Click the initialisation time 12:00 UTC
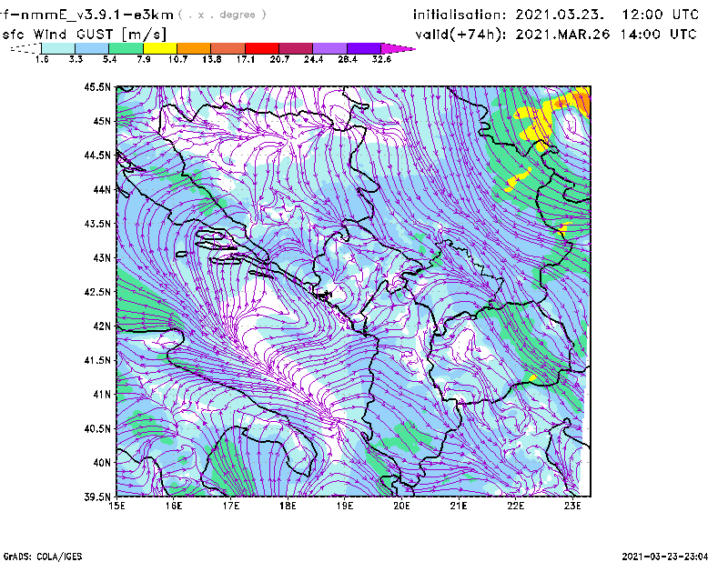Viewport: 728px width, 562px height. pyautogui.click(x=661, y=15)
